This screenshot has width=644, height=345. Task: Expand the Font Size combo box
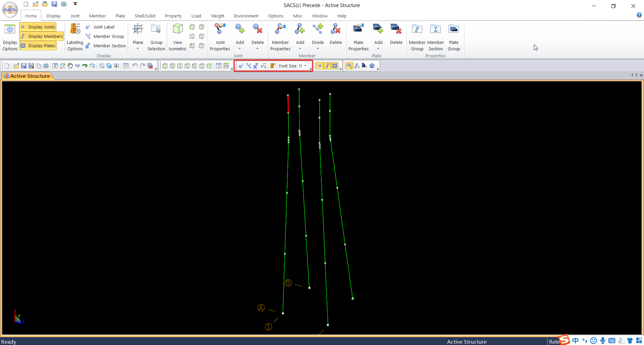(x=305, y=66)
